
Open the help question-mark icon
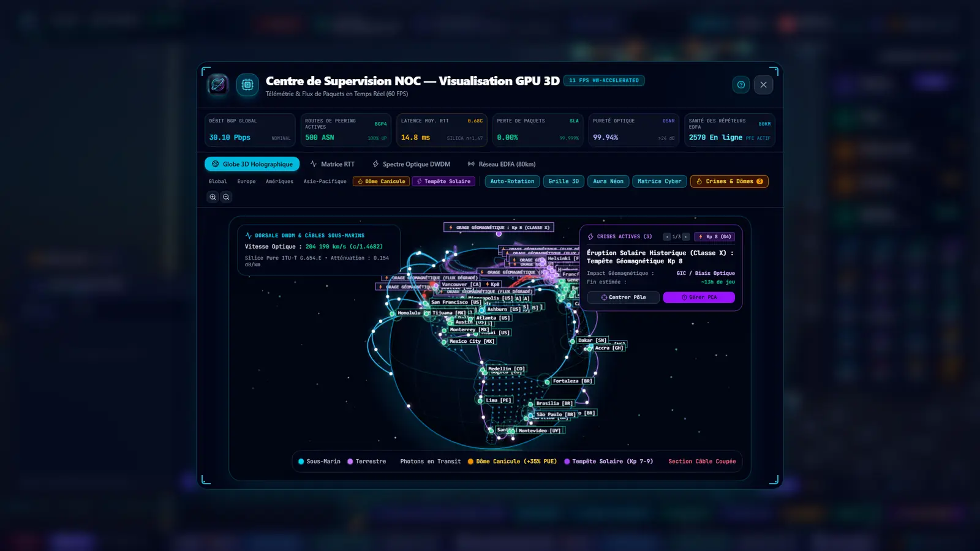pos(741,84)
